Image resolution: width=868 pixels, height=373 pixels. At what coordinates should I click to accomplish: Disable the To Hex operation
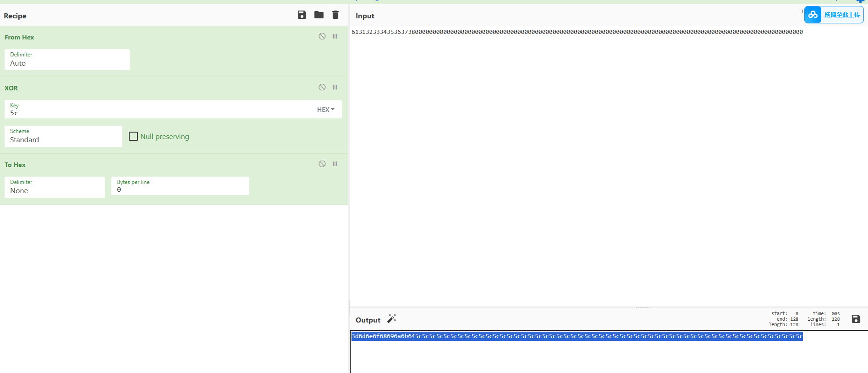pos(322,164)
